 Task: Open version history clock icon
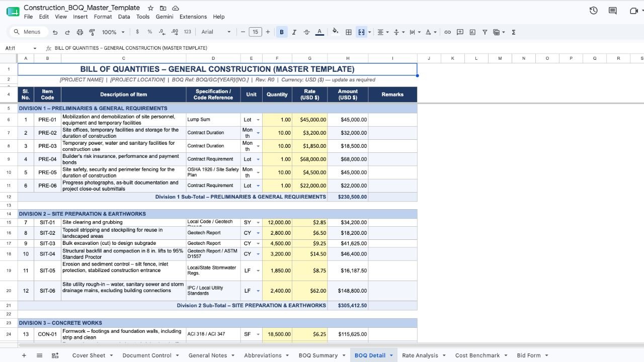point(593,11)
